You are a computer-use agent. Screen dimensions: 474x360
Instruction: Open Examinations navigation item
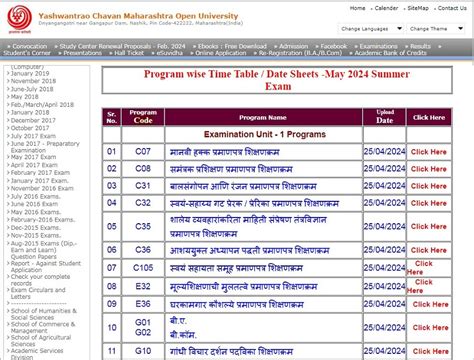(x=378, y=46)
